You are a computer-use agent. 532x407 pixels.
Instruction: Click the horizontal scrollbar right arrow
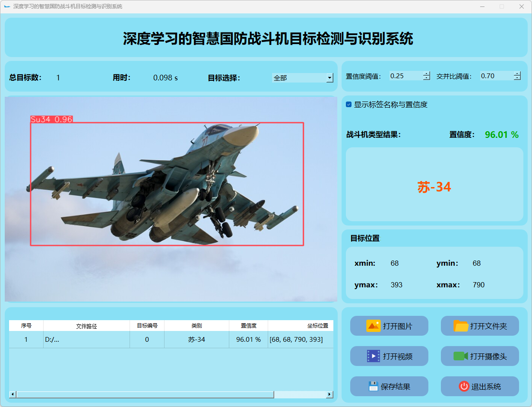(x=329, y=394)
